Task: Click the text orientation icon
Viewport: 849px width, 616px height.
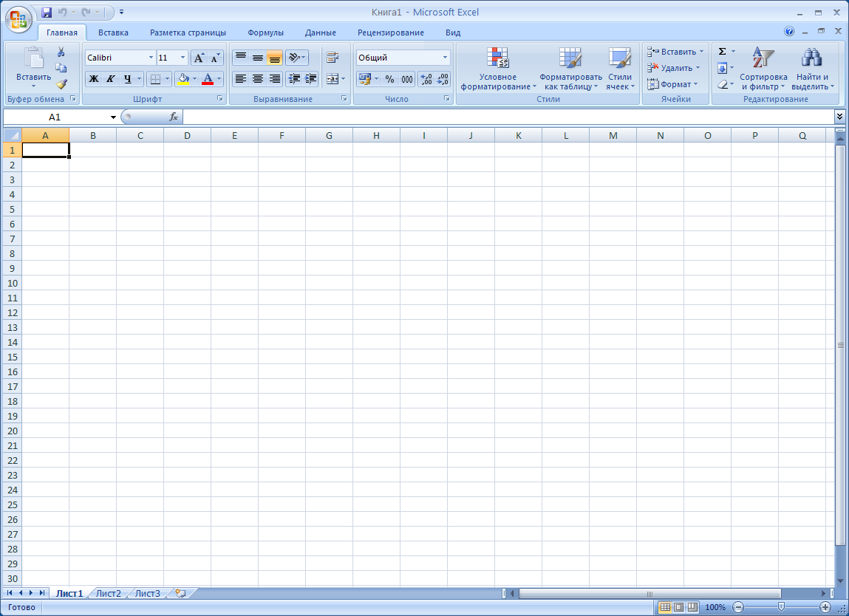Action: tap(294, 58)
